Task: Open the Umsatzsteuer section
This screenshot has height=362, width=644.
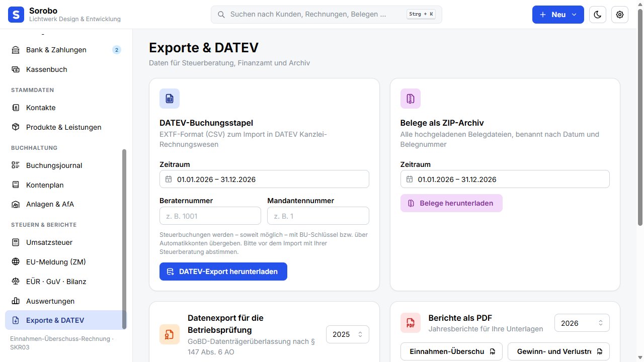Action: tap(66, 242)
